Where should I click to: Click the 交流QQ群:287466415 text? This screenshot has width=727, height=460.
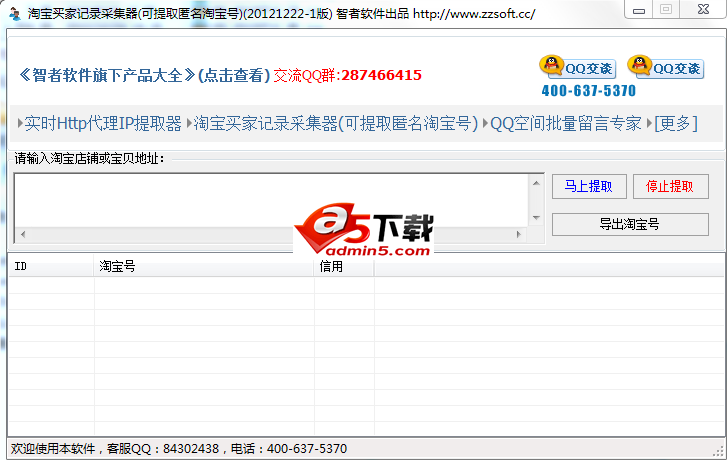point(347,75)
